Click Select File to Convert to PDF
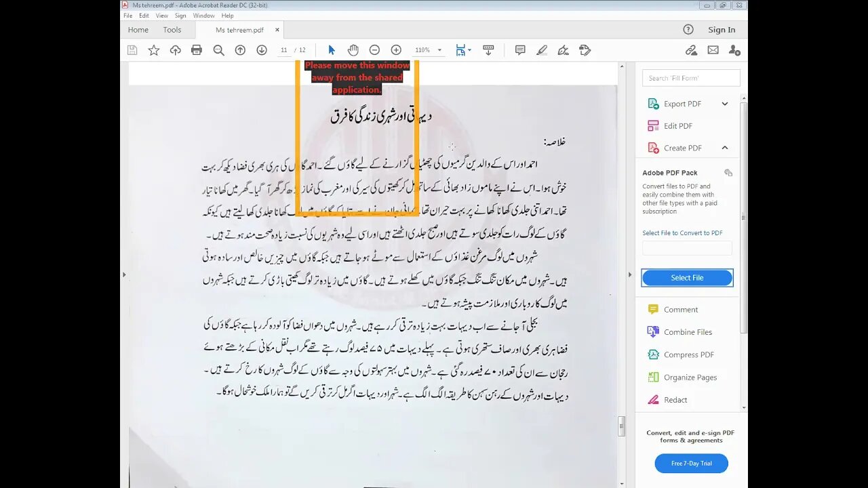 pos(682,233)
